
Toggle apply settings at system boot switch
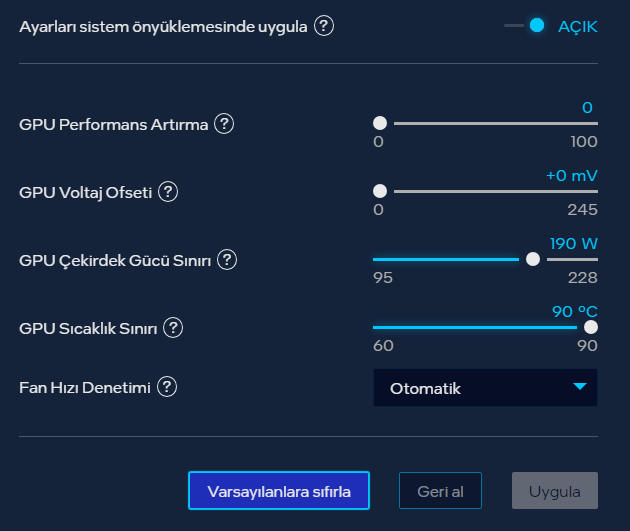pos(527,26)
